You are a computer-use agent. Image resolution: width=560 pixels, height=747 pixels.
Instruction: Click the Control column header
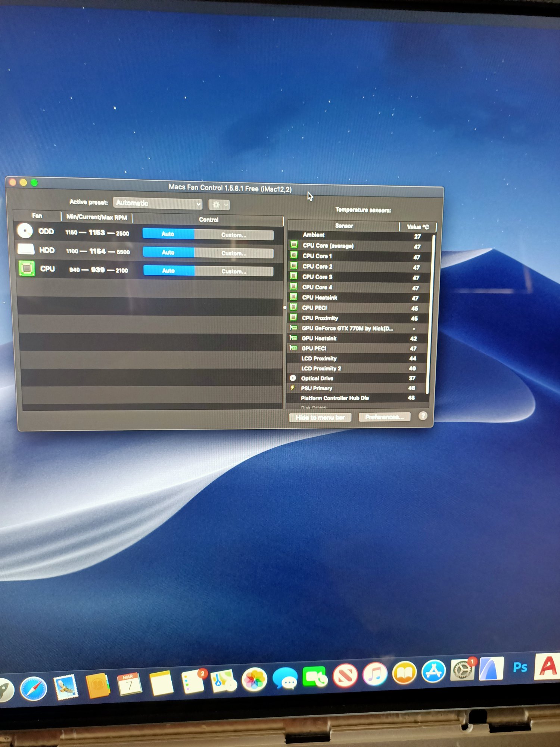208,220
